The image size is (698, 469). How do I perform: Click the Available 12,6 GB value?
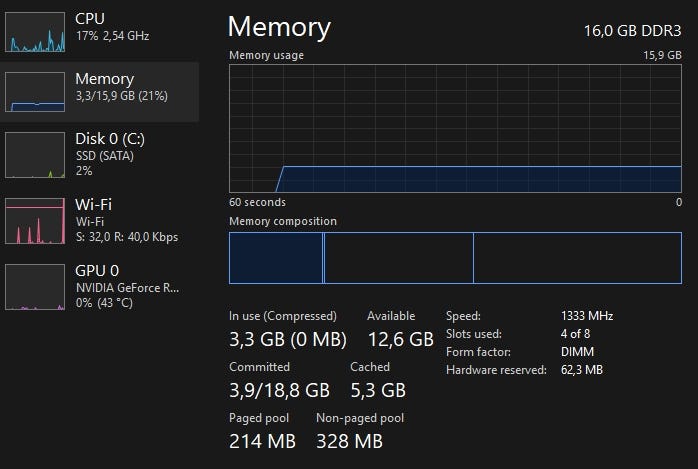401,339
